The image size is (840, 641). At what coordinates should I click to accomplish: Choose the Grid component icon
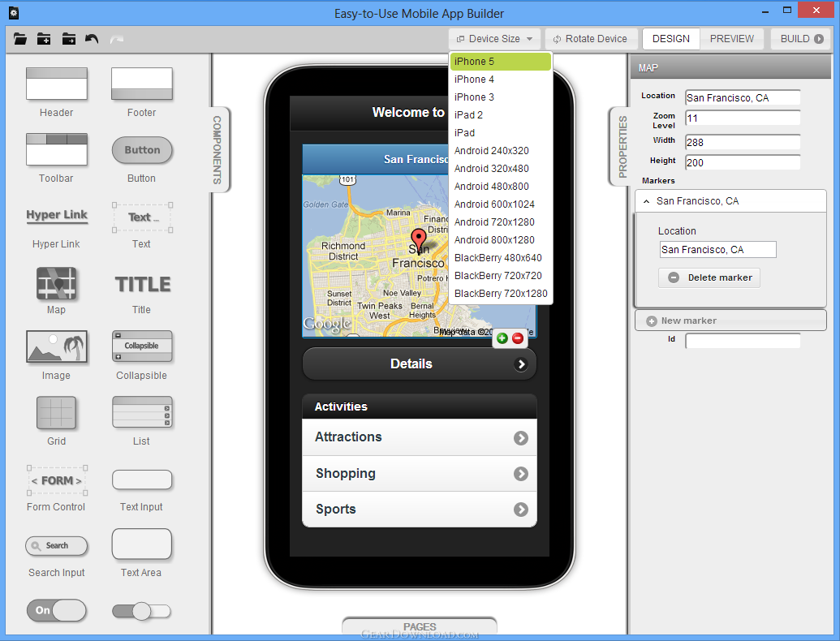56,413
